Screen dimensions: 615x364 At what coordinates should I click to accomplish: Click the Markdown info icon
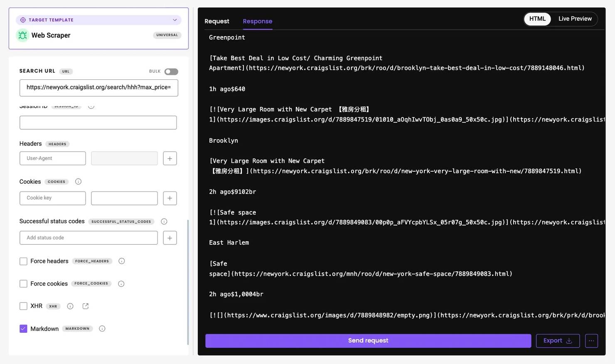tap(102, 329)
